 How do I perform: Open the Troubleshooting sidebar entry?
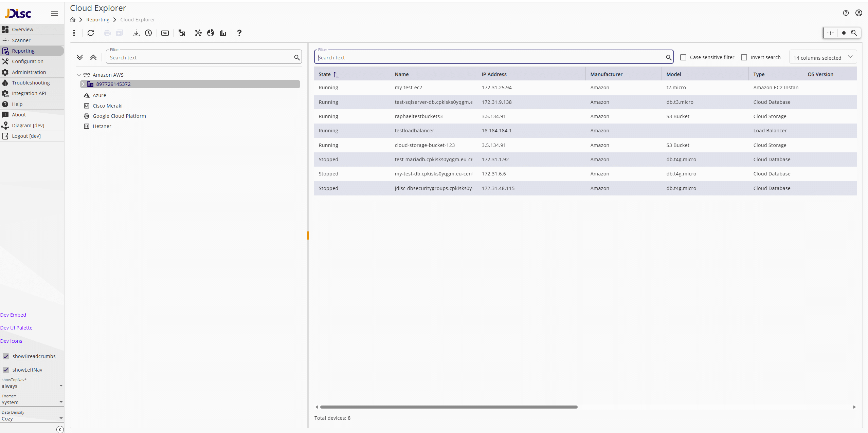click(30, 82)
